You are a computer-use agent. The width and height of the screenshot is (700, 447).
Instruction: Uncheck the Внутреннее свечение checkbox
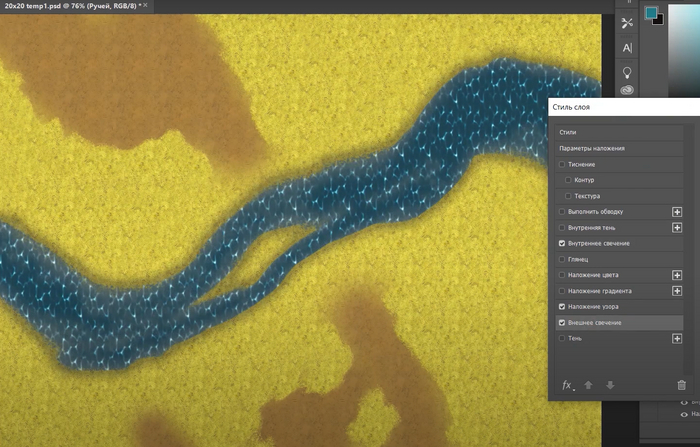click(562, 243)
